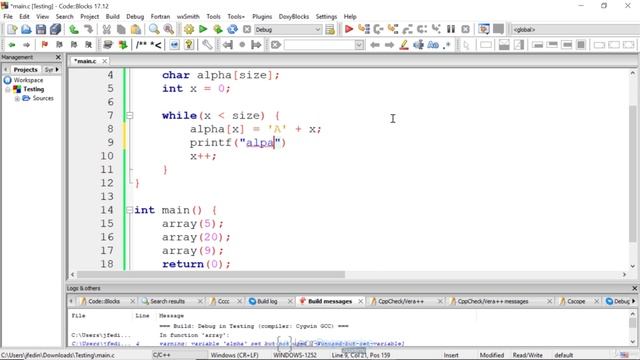Viewport: 640px width, 360px height.
Task: Close the Build messages tab
Action: [361, 301]
